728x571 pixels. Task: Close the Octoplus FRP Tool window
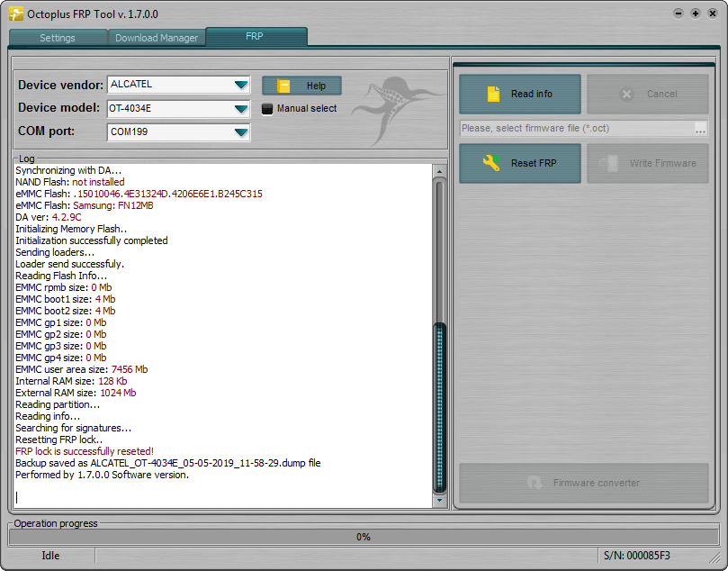click(x=713, y=14)
